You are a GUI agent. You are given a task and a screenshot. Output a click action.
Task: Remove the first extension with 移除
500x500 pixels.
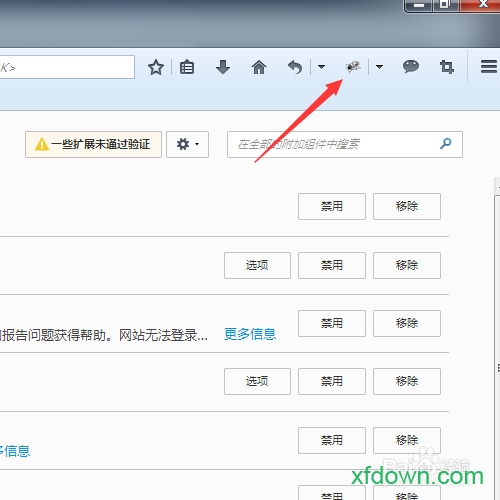(407, 206)
